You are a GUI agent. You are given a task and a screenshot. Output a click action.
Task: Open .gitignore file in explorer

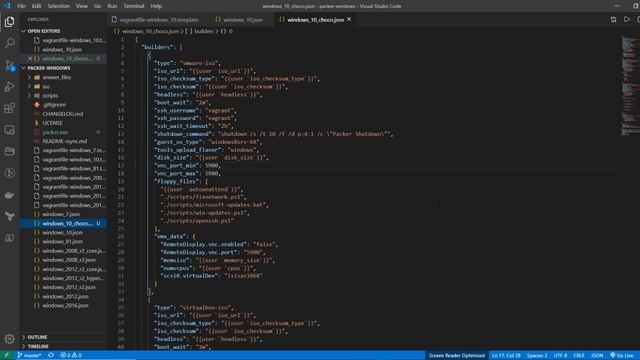coord(64,104)
